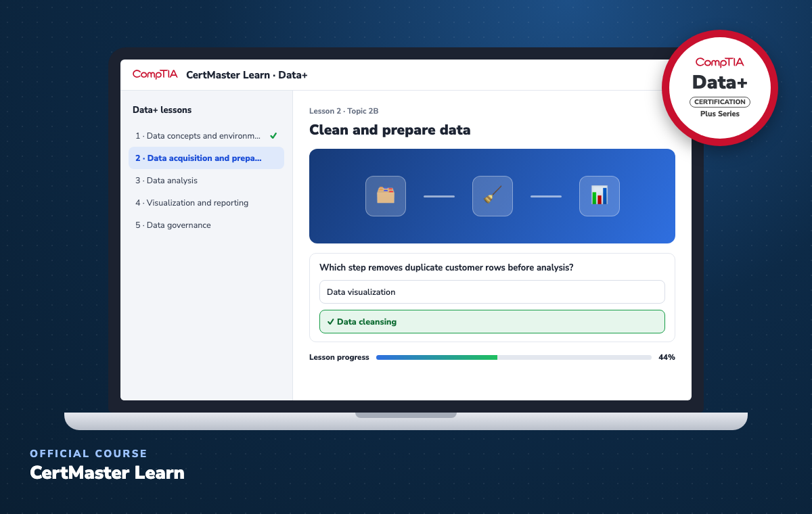Click the duplicate customer rows question text

tap(447, 268)
